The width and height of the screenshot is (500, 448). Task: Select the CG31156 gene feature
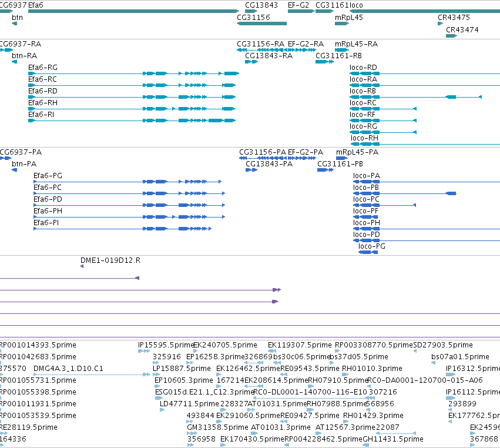pos(262,24)
